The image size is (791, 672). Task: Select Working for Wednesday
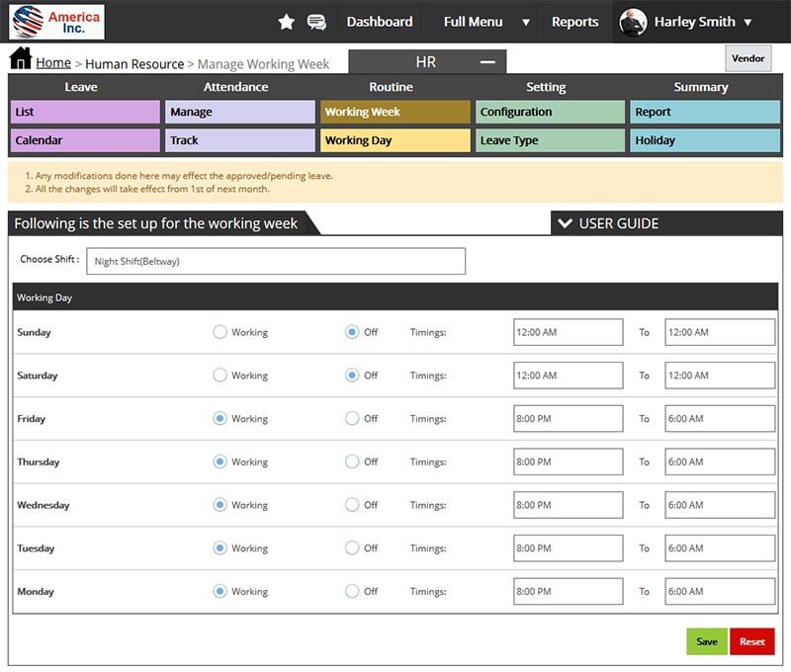pos(220,505)
